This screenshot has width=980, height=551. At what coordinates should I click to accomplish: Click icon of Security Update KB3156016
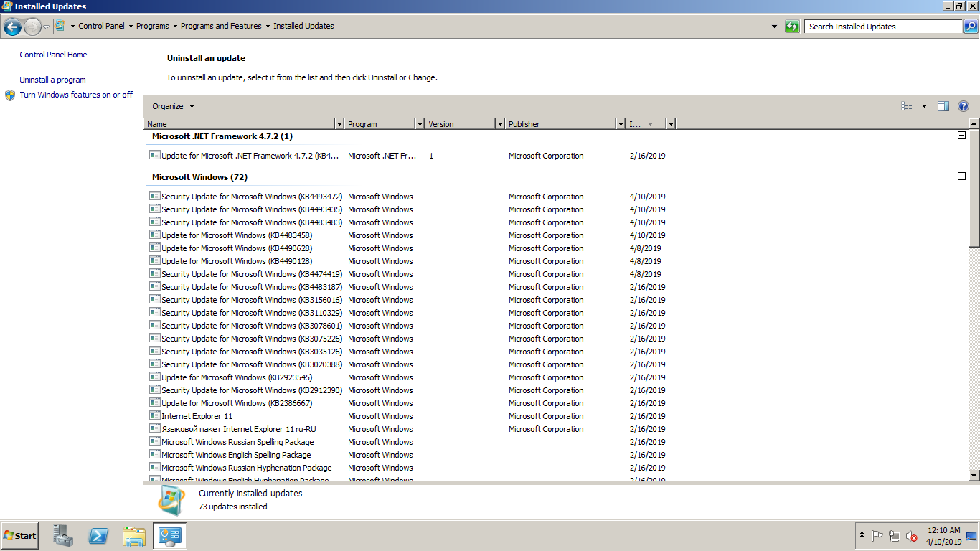pyautogui.click(x=154, y=299)
